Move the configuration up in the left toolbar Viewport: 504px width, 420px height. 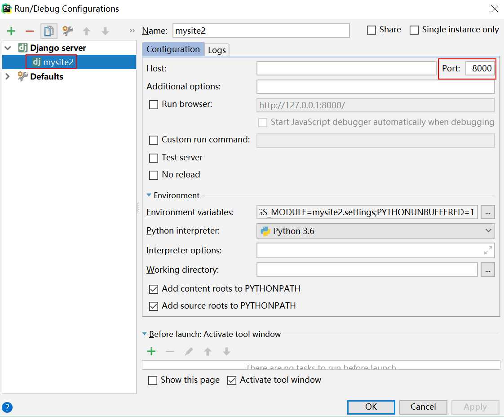pos(86,31)
